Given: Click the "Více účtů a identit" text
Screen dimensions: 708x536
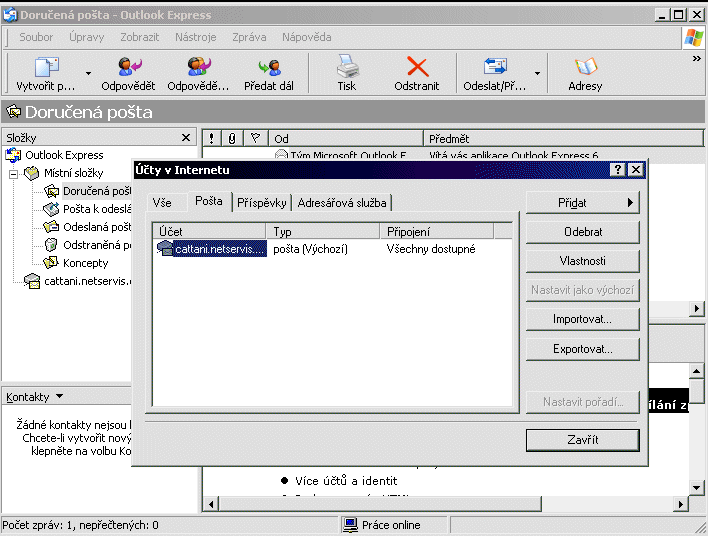Looking at the screenshot, I should coord(346,481).
